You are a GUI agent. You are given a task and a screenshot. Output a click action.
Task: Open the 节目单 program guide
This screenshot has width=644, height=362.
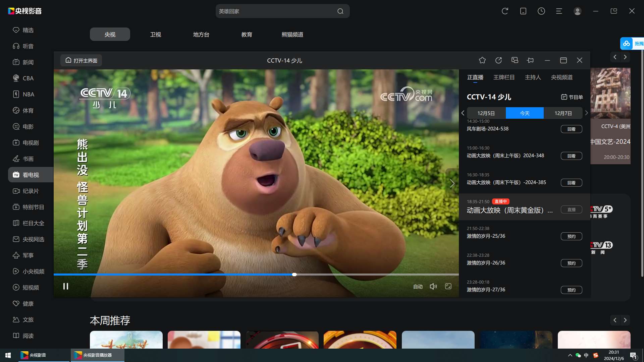(572, 97)
